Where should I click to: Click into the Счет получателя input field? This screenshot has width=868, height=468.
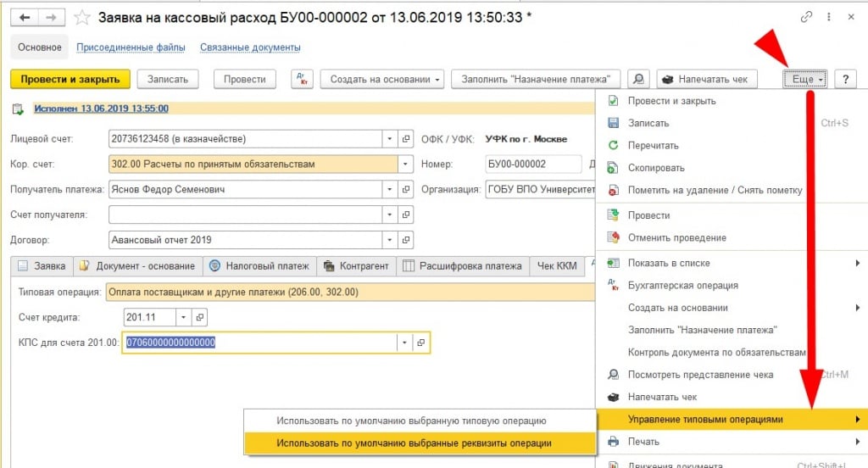point(245,214)
